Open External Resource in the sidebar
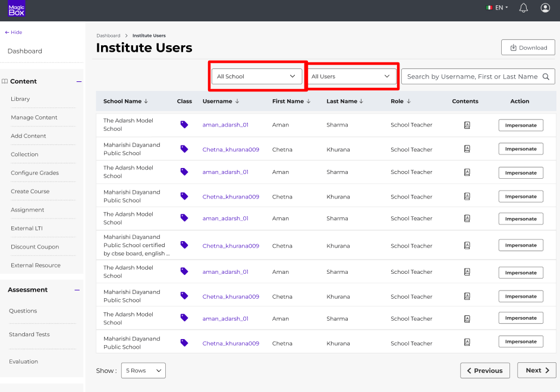This screenshot has height=392, width=560. tap(35, 265)
